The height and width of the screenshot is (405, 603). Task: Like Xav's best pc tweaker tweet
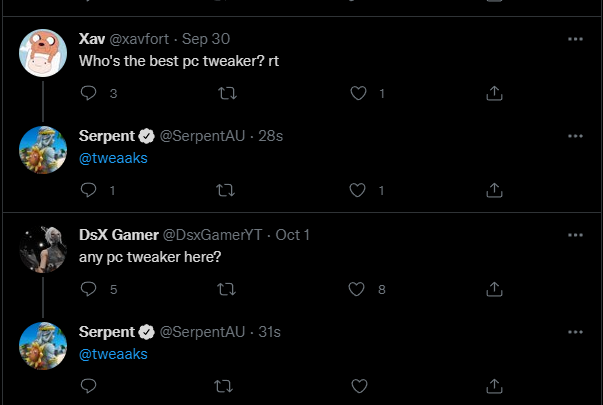tap(359, 93)
